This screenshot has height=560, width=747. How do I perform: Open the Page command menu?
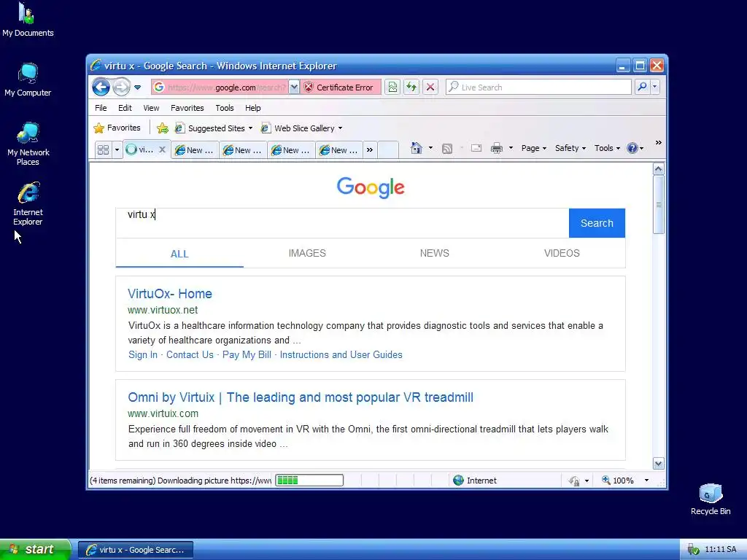tap(533, 148)
